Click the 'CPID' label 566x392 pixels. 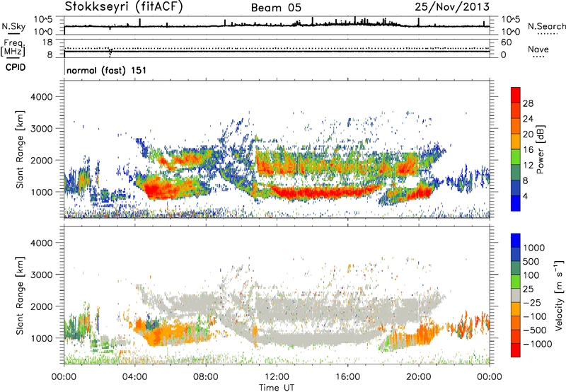[16, 67]
